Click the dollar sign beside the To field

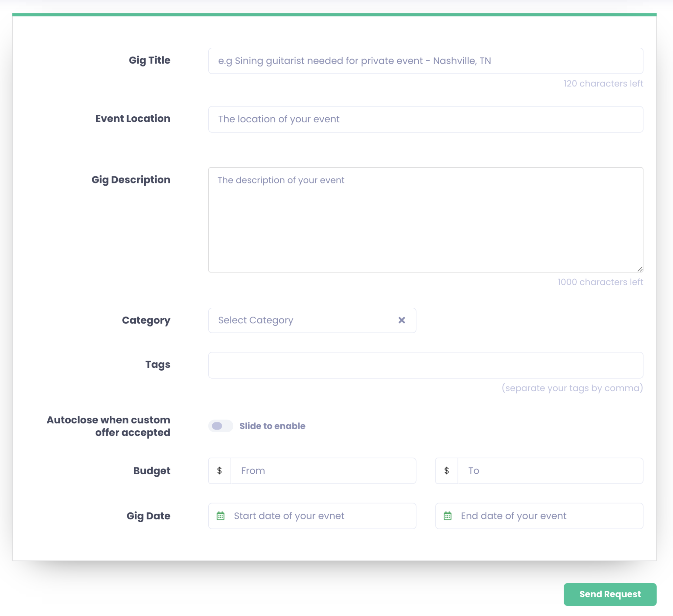tap(446, 470)
